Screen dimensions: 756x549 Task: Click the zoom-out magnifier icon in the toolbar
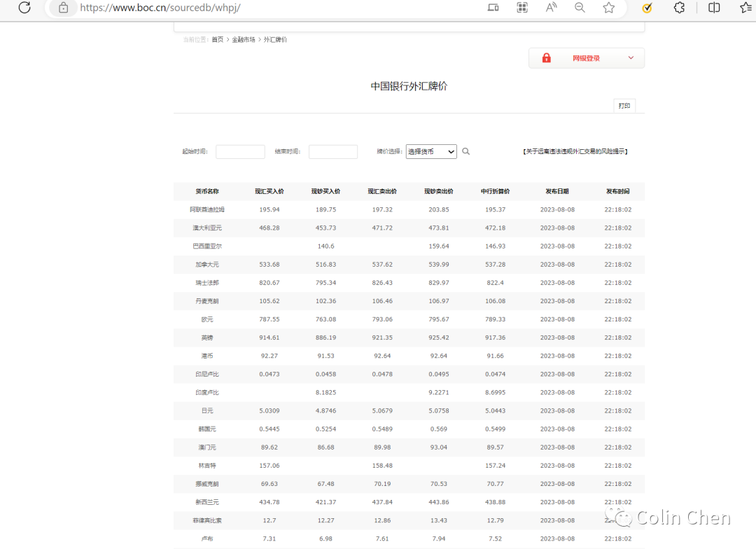tap(579, 8)
